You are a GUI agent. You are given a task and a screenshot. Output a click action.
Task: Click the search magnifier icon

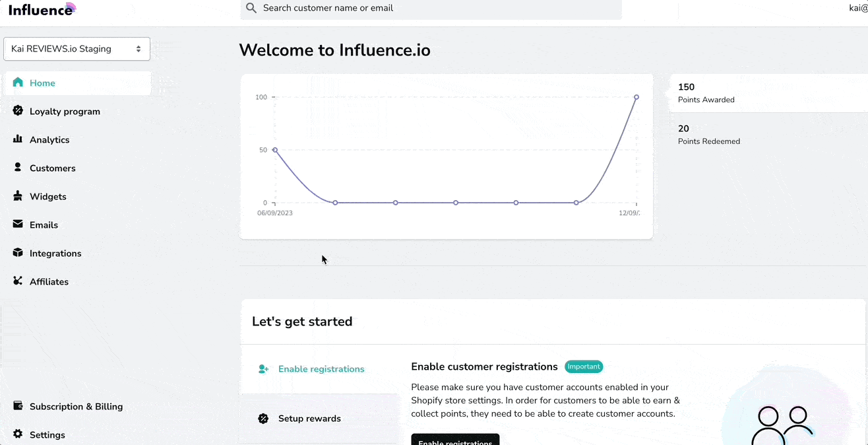[x=251, y=8]
